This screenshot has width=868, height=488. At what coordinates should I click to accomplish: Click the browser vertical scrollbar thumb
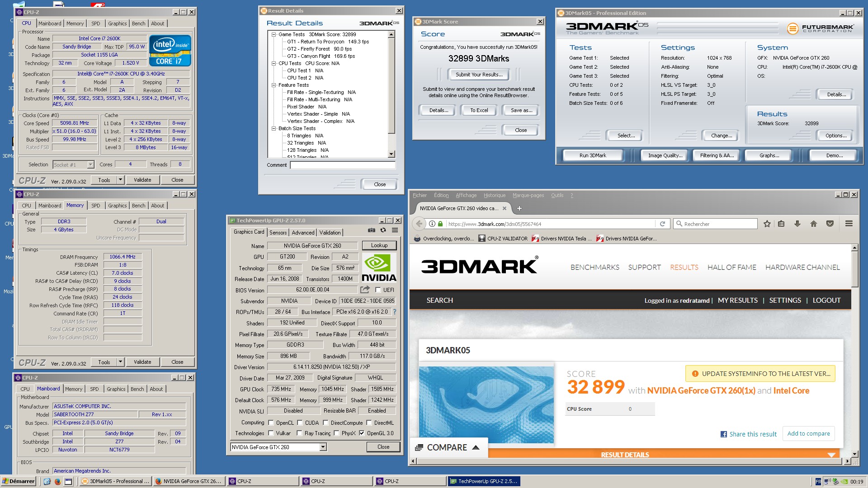point(854,269)
